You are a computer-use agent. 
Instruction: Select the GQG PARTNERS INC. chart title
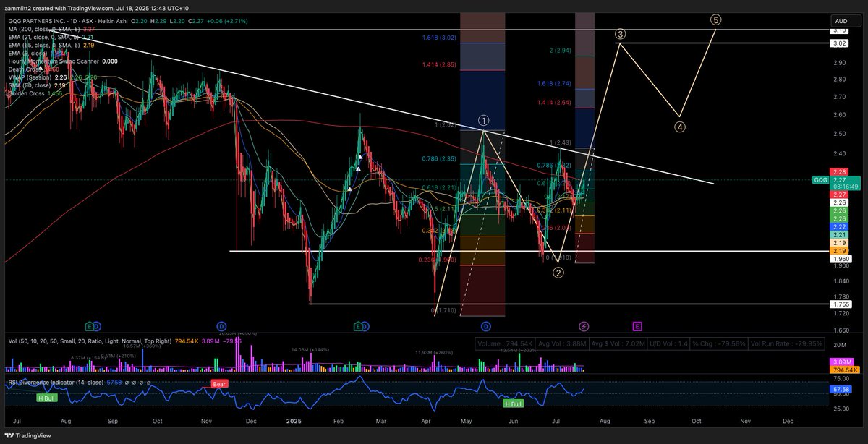(x=36, y=21)
